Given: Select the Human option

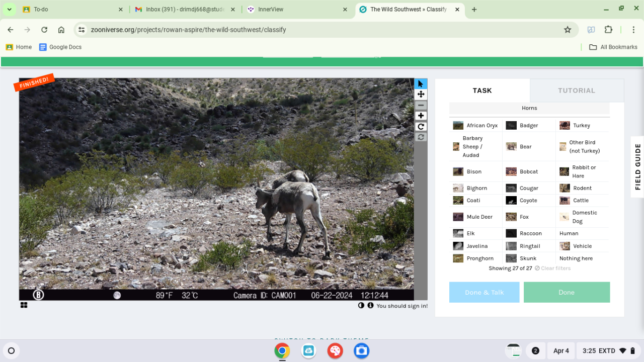Looking at the screenshot, I should (583, 233).
